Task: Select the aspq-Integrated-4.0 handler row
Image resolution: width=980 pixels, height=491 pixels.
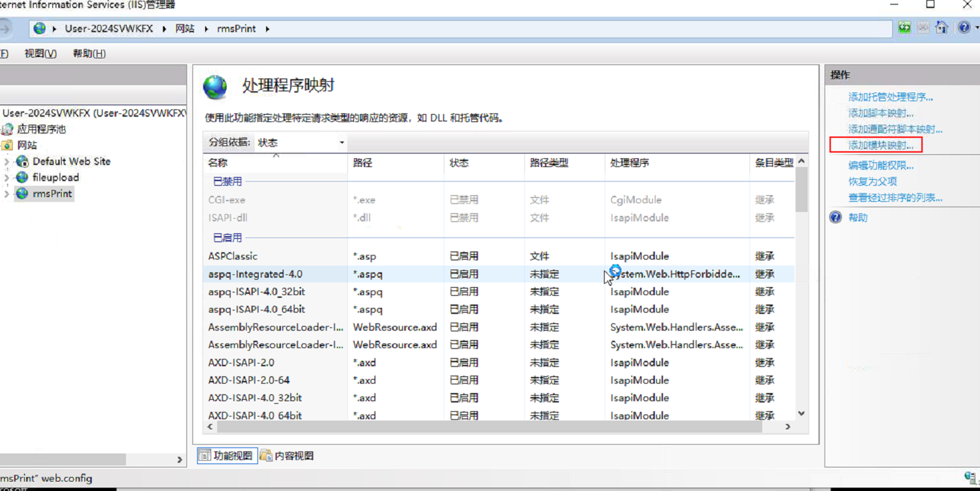Action: (x=499, y=274)
